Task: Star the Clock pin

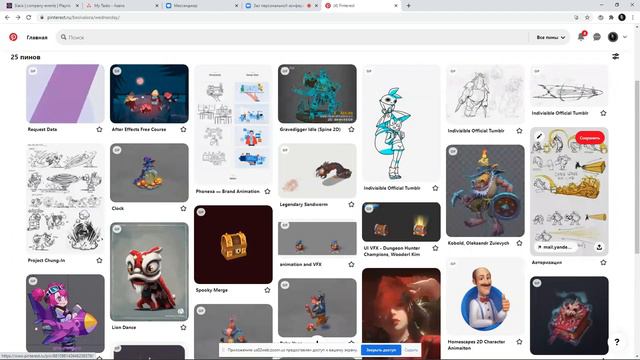Action: coord(183,209)
